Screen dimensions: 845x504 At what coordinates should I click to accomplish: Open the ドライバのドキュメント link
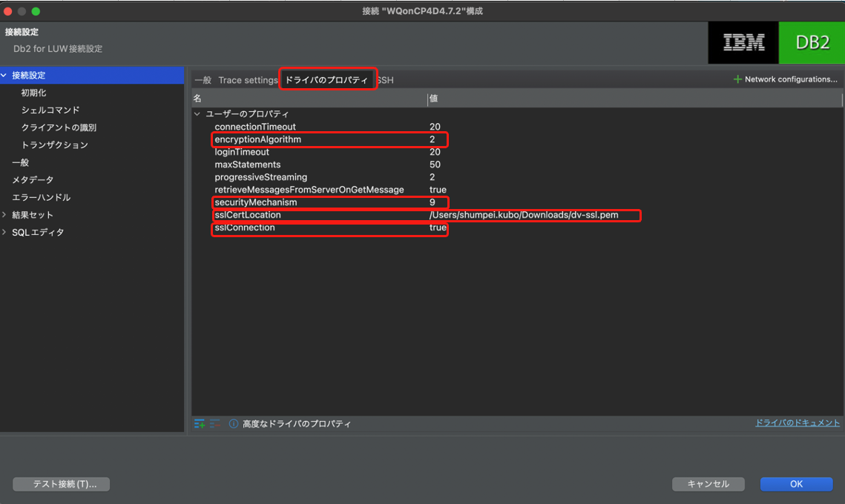coord(797,422)
